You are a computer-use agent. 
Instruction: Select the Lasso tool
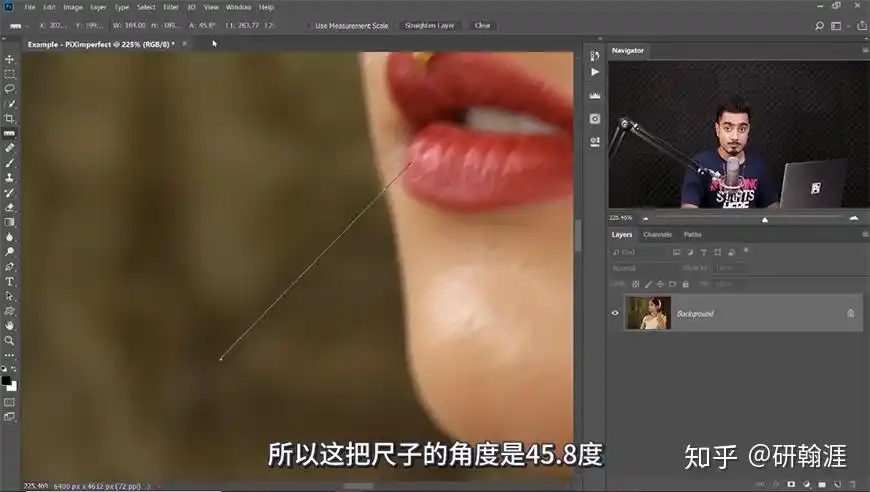pos(9,89)
